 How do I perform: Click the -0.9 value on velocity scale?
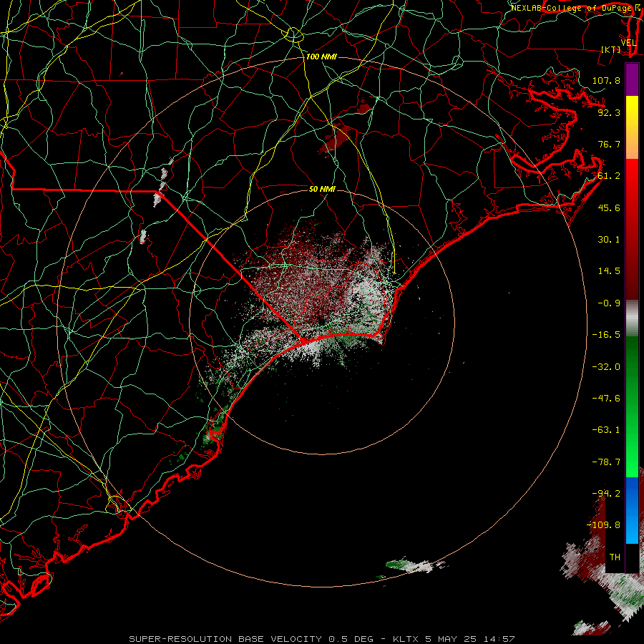tap(609, 303)
